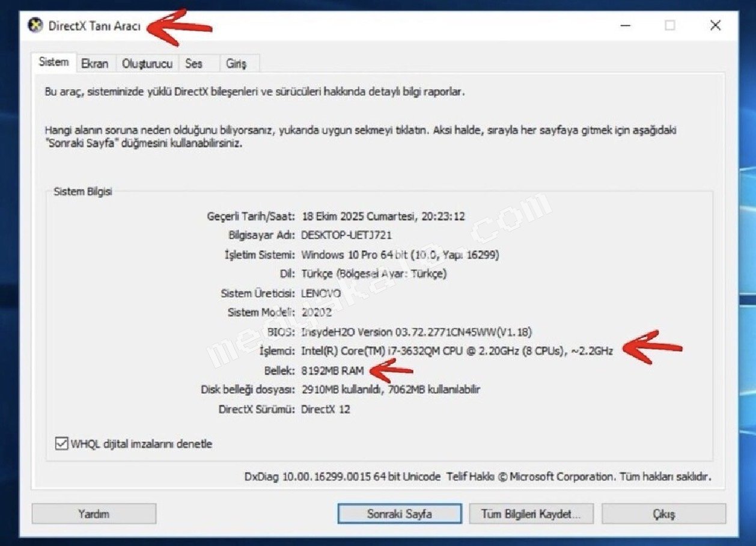The image size is (756, 546).
Task: Click the disabled maximize button
Action: click(x=669, y=25)
